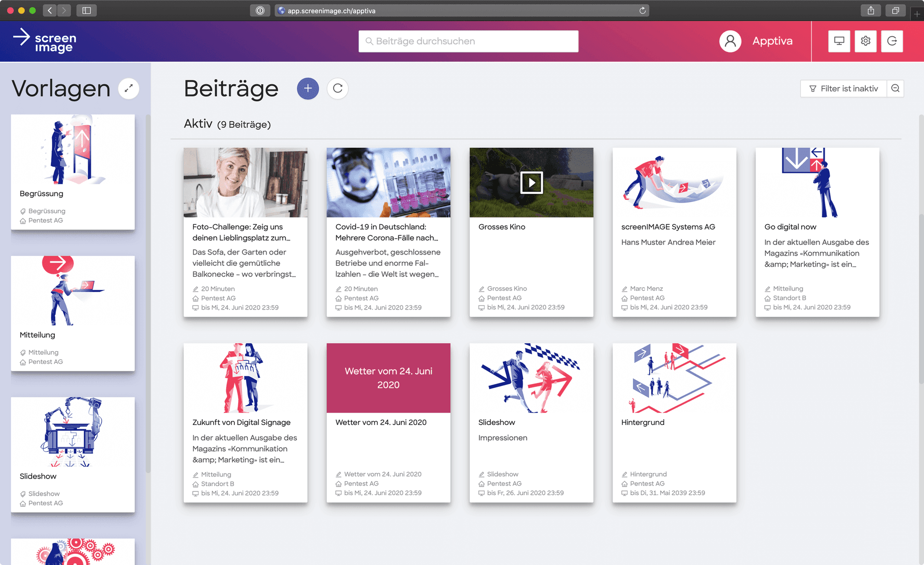Expand the Vorlagen panel with arrow icon
Image resolution: width=924 pixels, height=565 pixels.
pyautogui.click(x=128, y=89)
